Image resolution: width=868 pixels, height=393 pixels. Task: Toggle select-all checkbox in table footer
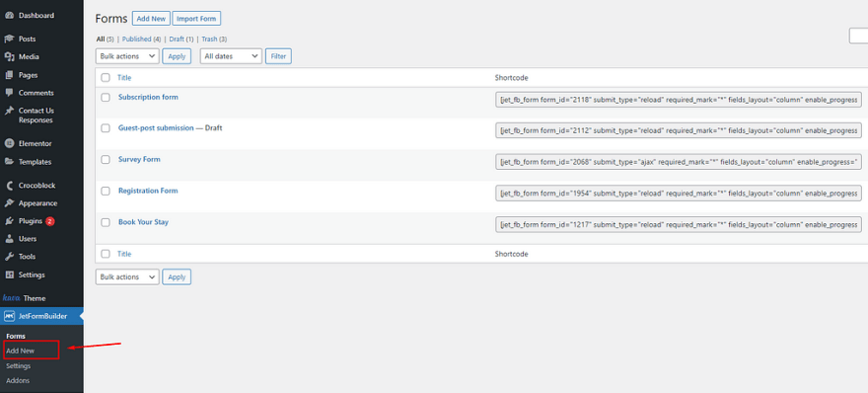coord(106,254)
